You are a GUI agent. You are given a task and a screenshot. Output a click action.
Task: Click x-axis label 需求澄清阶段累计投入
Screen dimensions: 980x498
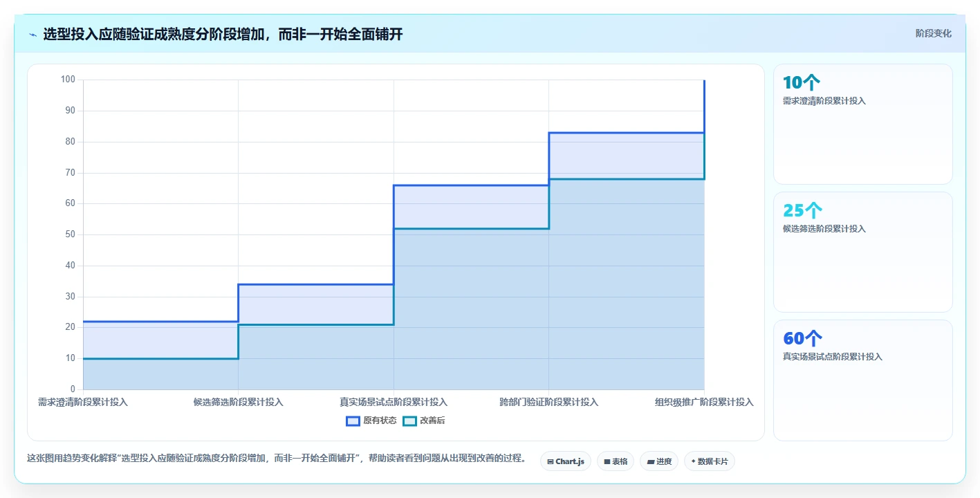[x=83, y=402]
